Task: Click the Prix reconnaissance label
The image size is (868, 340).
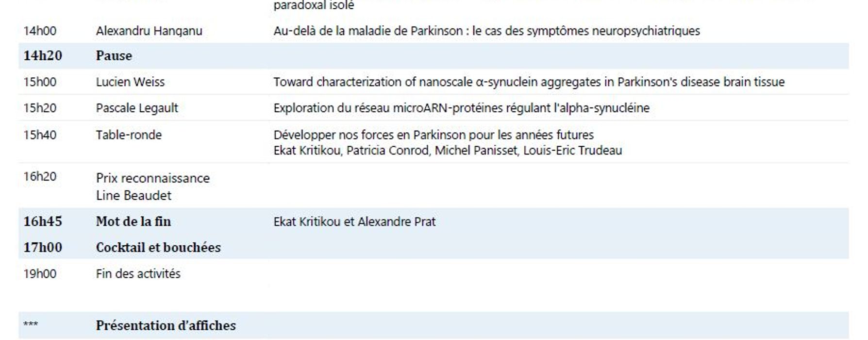Action: (x=152, y=178)
